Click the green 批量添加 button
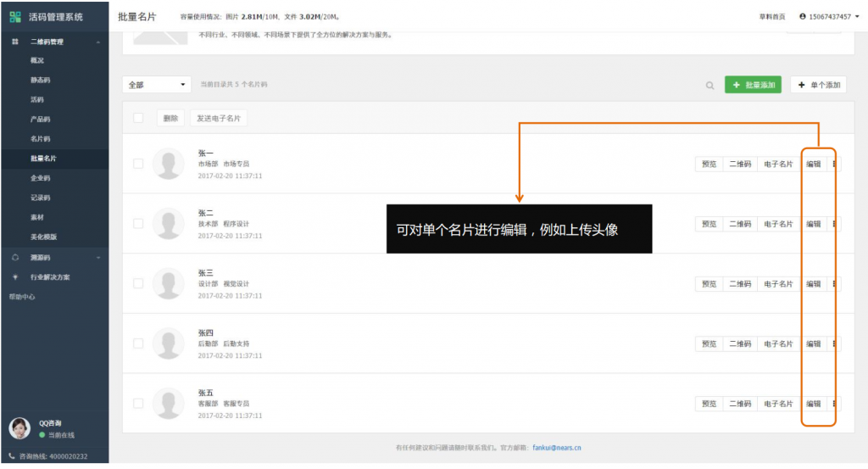868x469 pixels. point(753,85)
